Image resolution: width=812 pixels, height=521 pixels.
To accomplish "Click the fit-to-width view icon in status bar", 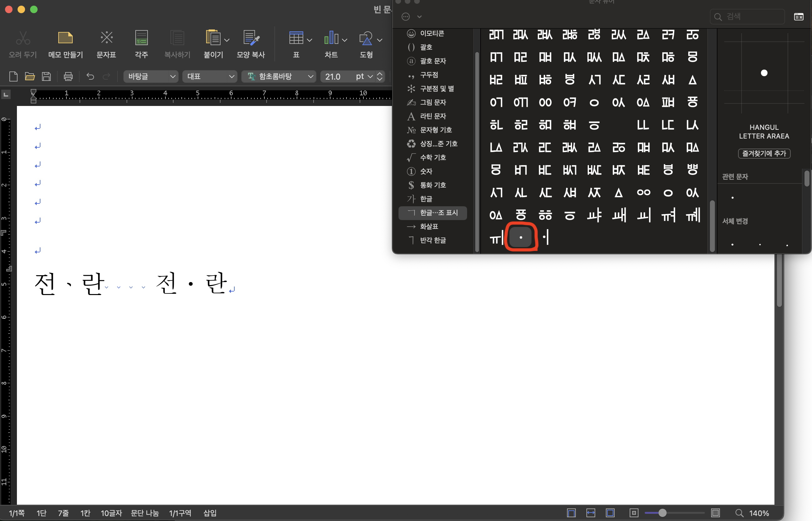I will pyautogui.click(x=590, y=513).
